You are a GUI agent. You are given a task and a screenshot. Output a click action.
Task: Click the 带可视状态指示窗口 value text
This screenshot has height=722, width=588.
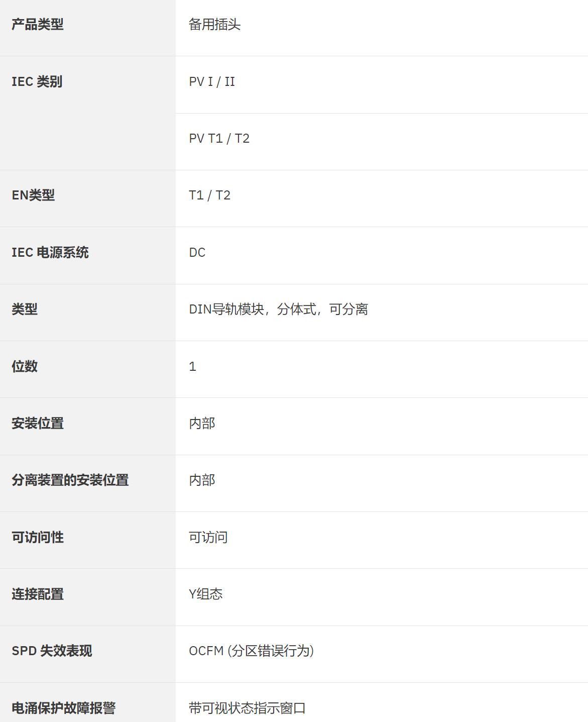coord(247,708)
